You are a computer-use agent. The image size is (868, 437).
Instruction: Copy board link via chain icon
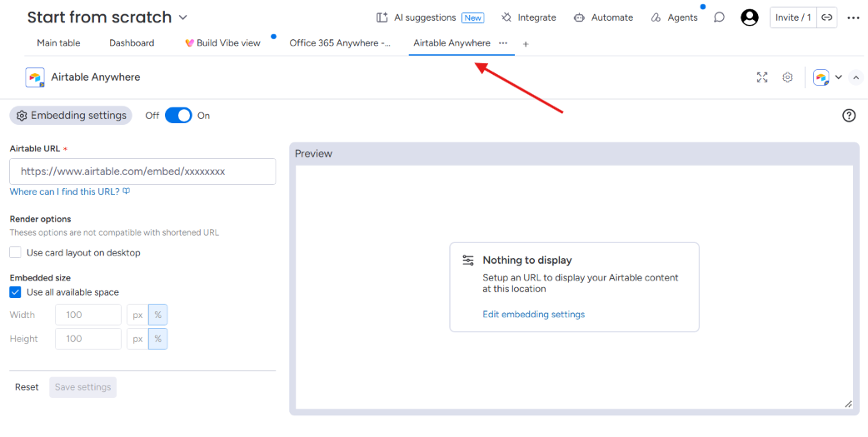point(826,17)
